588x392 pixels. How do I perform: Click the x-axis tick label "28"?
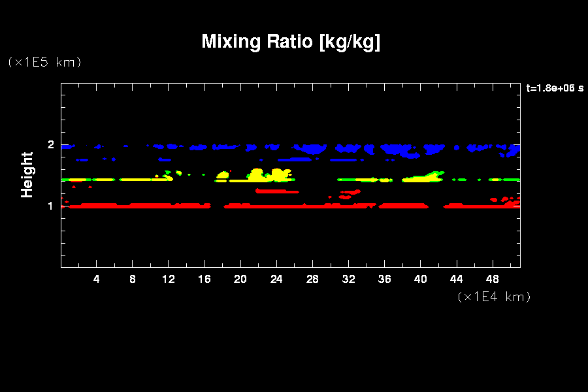pyautogui.click(x=312, y=280)
